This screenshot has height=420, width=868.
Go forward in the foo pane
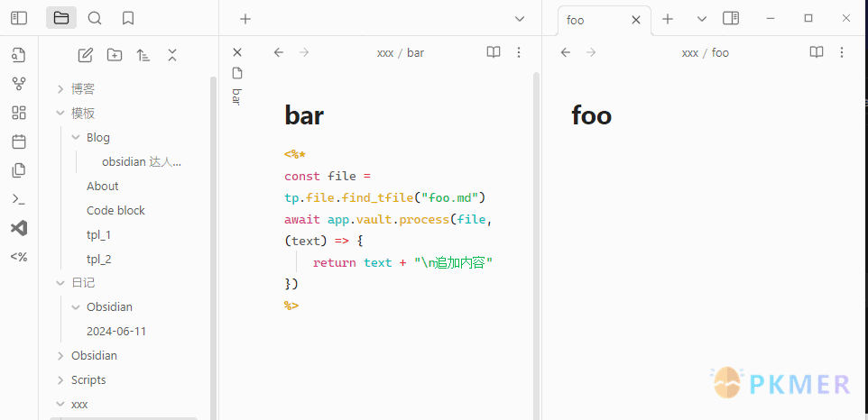(591, 52)
